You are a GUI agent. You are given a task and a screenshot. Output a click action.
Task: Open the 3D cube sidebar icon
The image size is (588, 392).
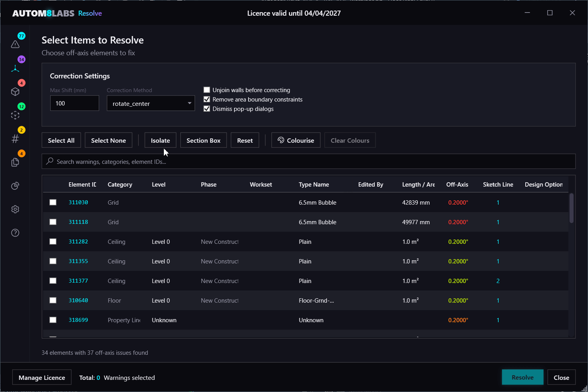click(x=15, y=92)
